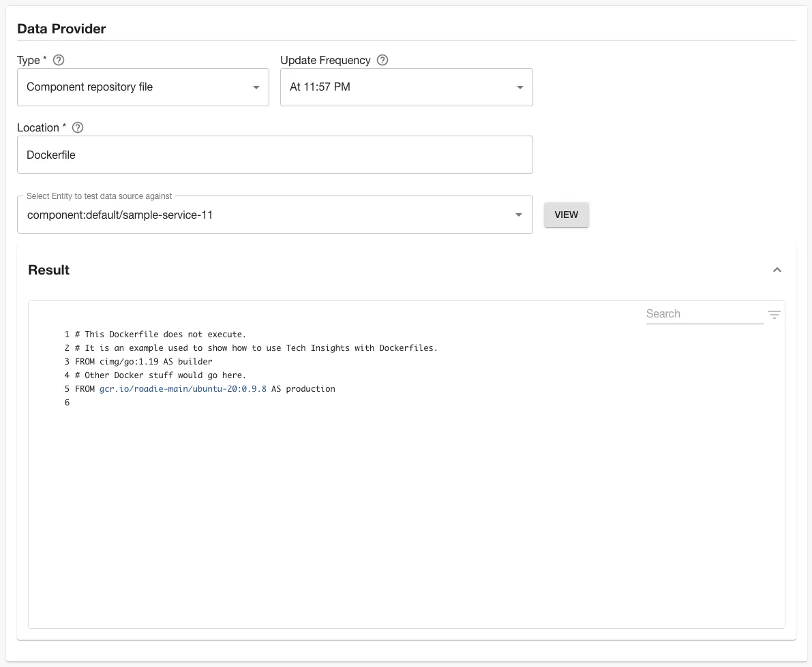Focus the Search box in results
812x667 pixels.
(x=704, y=314)
